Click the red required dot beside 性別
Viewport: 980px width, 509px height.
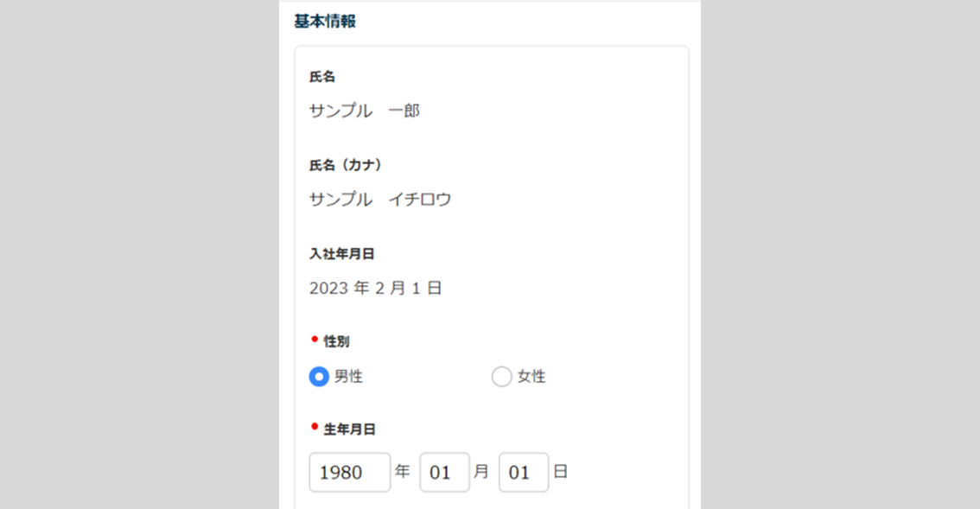tap(315, 339)
